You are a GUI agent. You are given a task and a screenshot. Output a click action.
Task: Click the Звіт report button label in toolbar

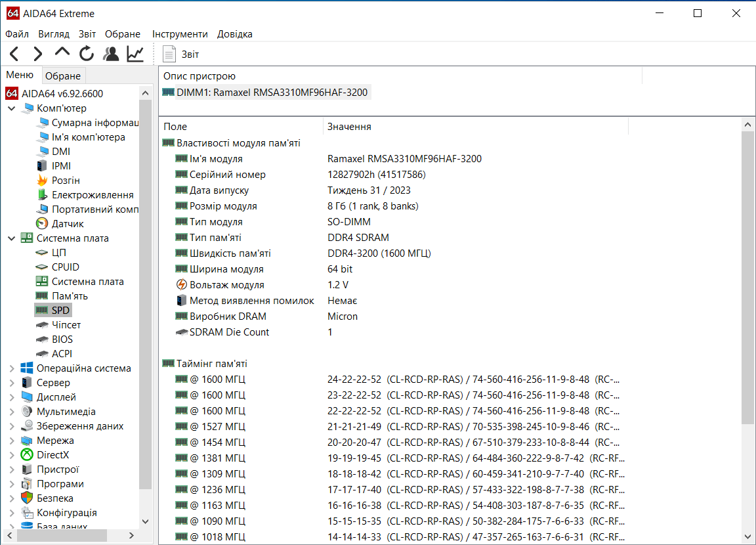[x=190, y=54]
